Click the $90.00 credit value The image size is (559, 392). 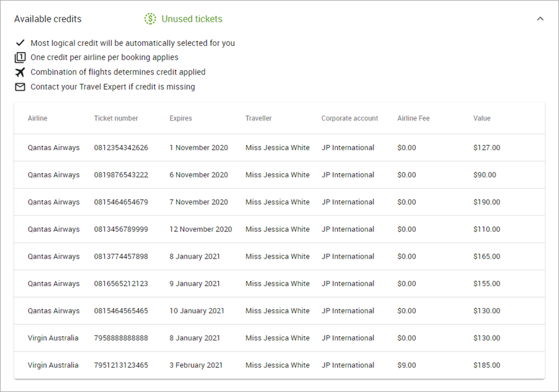tap(485, 175)
